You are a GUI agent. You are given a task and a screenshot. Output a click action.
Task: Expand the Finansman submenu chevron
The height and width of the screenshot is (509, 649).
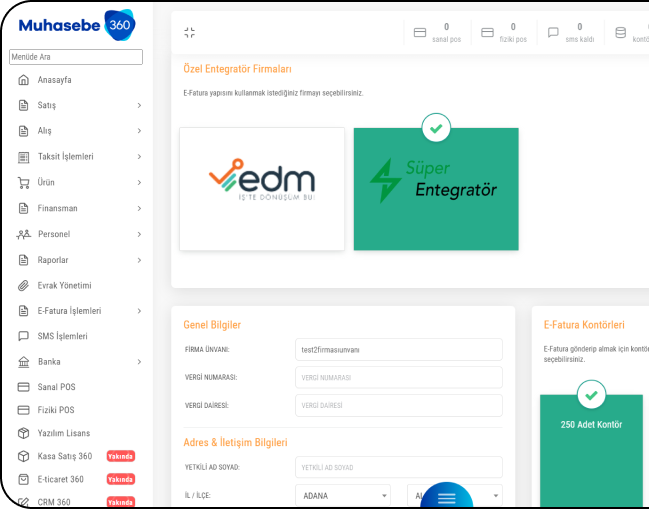[x=139, y=209]
